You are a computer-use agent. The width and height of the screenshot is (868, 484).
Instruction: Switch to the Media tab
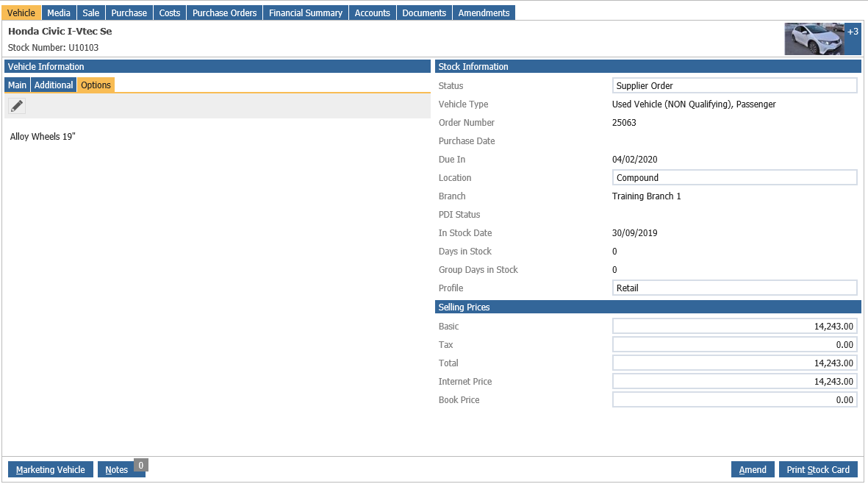point(59,13)
